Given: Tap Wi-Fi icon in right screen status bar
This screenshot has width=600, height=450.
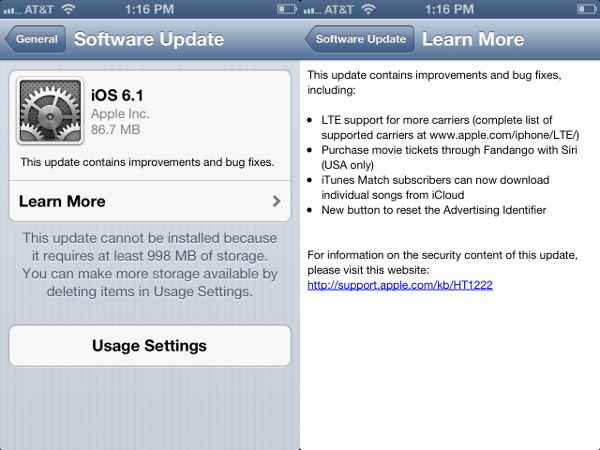Looking at the screenshot, I should pyautogui.click(x=368, y=8).
